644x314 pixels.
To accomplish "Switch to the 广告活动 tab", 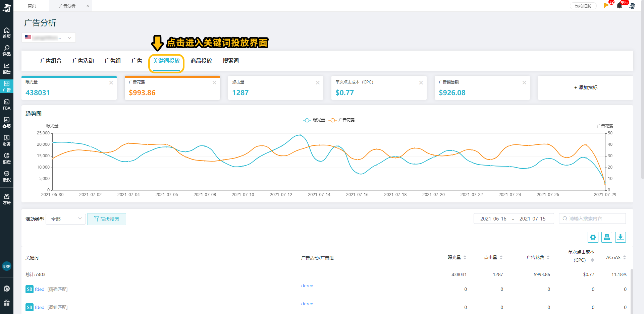I will coord(83,61).
